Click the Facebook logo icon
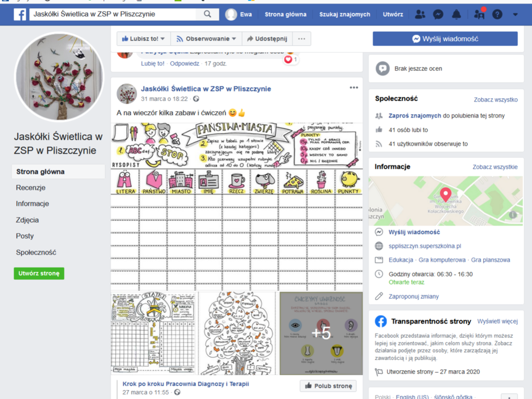 coord(20,14)
